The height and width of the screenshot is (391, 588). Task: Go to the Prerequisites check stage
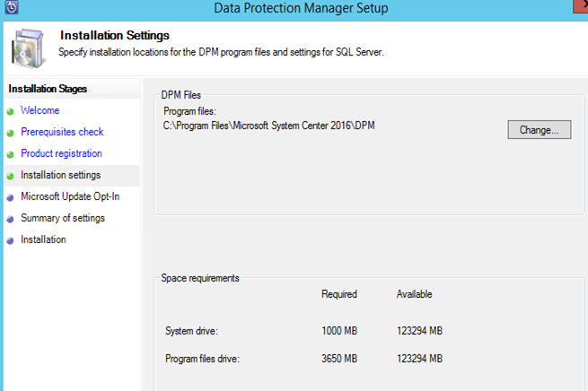tap(62, 133)
